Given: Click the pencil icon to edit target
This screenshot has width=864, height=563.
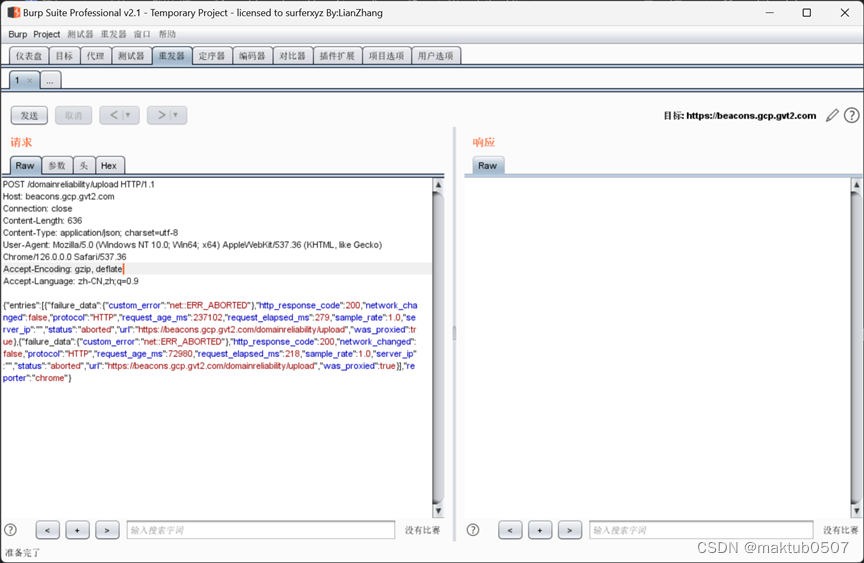Looking at the screenshot, I should point(832,115).
